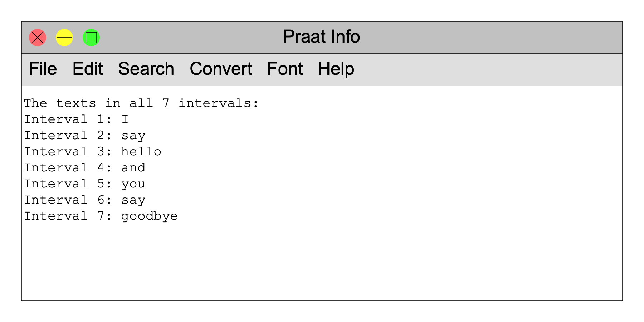The image size is (644, 322).
Task: Place cursor in header line about 7 intervals
Action: 141,103
